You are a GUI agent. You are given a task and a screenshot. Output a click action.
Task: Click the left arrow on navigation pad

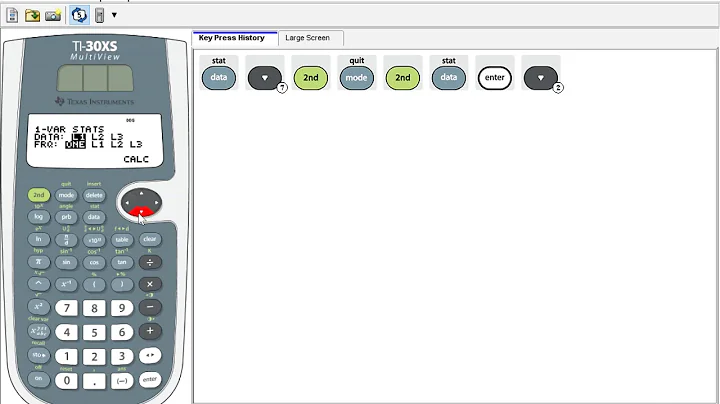[127, 202]
